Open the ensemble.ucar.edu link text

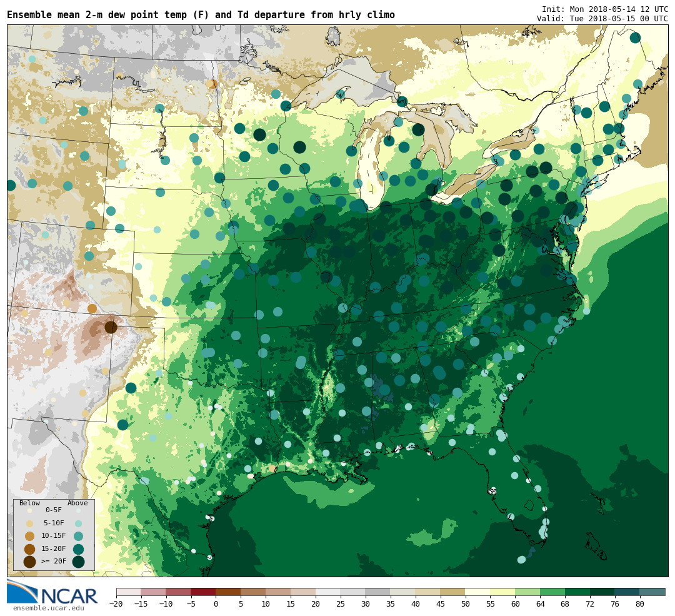click(48, 608)
